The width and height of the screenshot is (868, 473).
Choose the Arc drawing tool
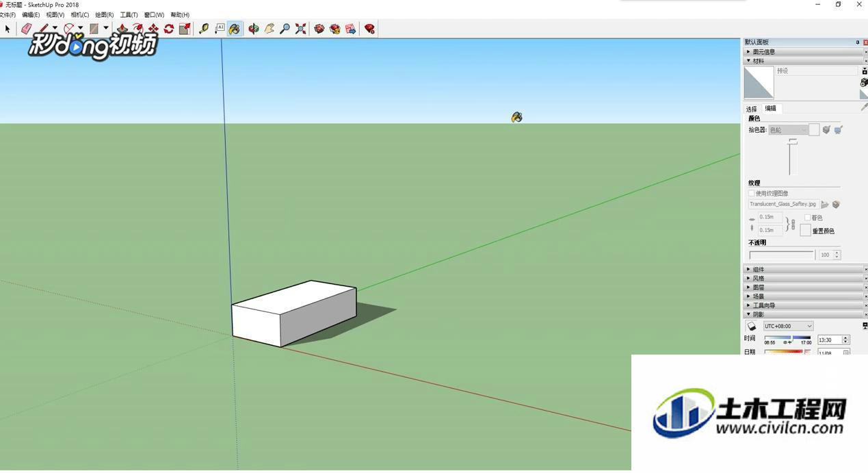pyautogui.click(x=69, y=29)
